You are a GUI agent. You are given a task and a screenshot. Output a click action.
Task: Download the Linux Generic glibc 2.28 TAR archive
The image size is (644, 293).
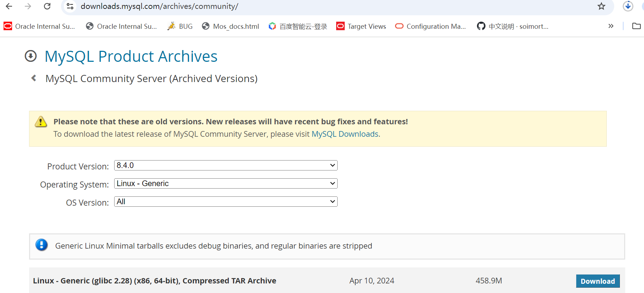[598, 281]
